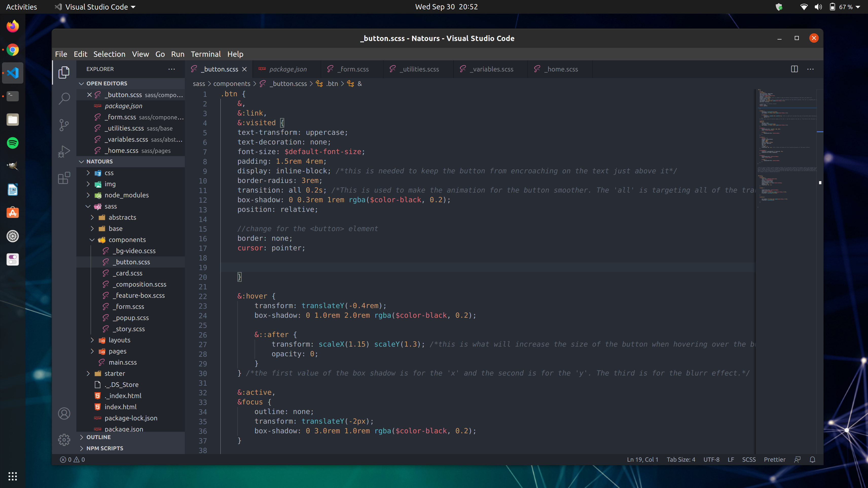Close _button.scss in Open Editors list
Screen dimensions: 868x488
pos(89,95)
